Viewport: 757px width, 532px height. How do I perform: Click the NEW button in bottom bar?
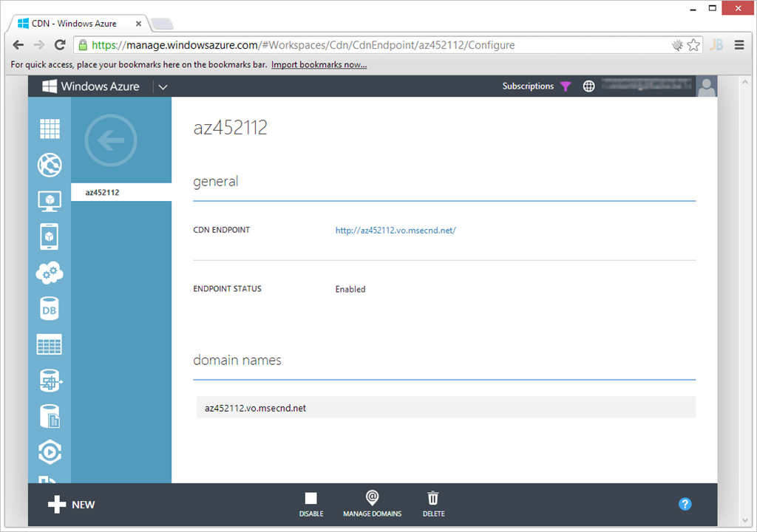(x=72, y=505)
